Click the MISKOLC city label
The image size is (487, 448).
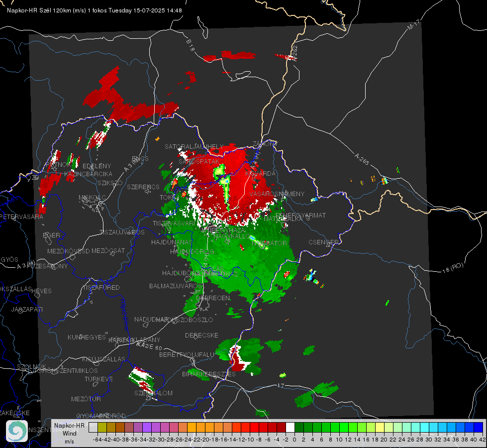point(92,198)
